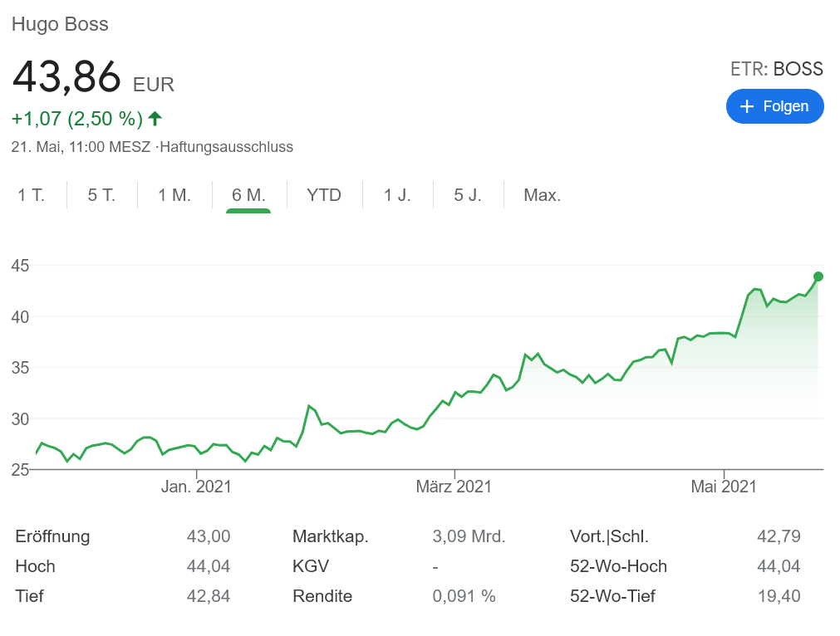Click the Jan. 2021 axis label
The height and width of the screenshot is (636, 840).
(196, 486)
